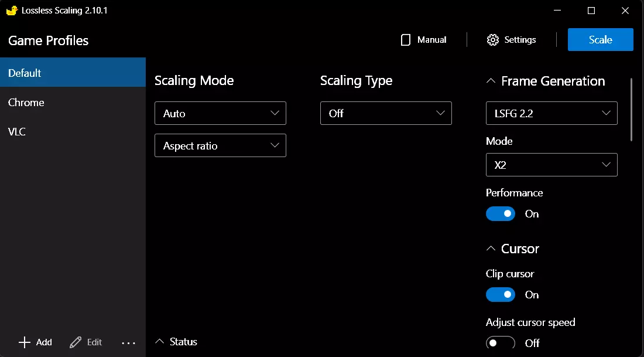644x357 pixels.
Task: Click the yellow duck app icon
Action: (12, 11)
